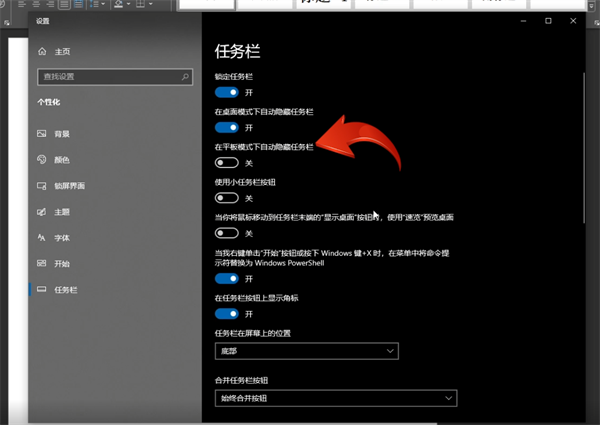Select 任务栏 in the sidebar
600x425 pixels.
[64, 289]
